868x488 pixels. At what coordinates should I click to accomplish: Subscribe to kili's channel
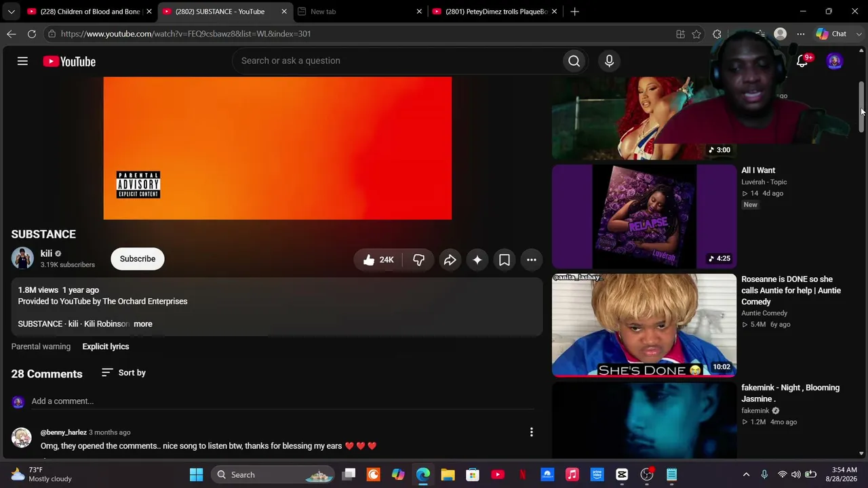tap(138, 259)
